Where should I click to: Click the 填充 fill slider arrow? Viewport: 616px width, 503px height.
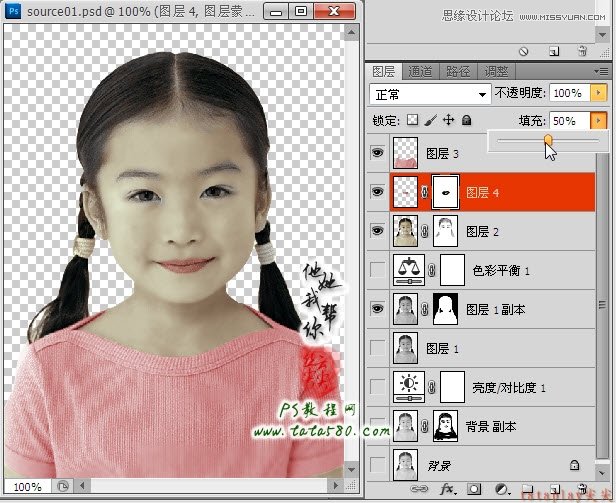[x=598, y=121]
